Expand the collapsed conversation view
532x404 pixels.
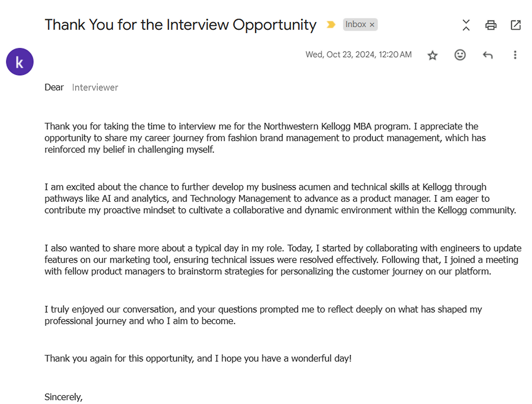(466, 25)
